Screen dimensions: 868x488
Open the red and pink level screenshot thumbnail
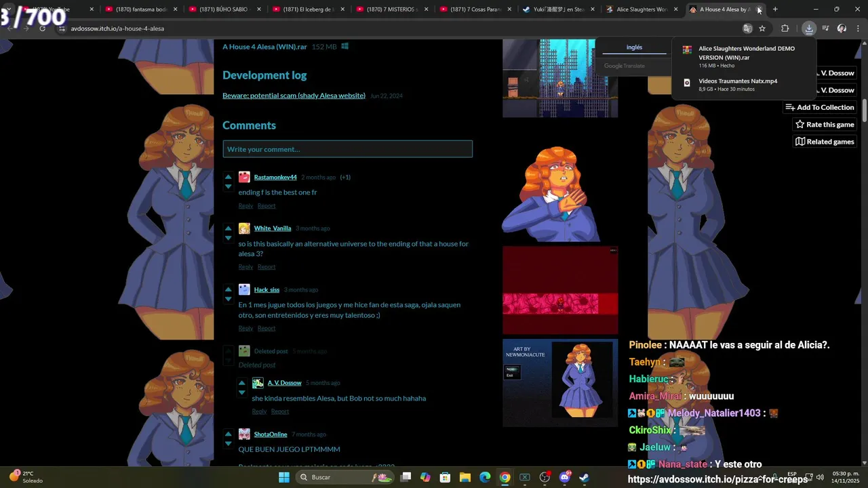point(560,290)
